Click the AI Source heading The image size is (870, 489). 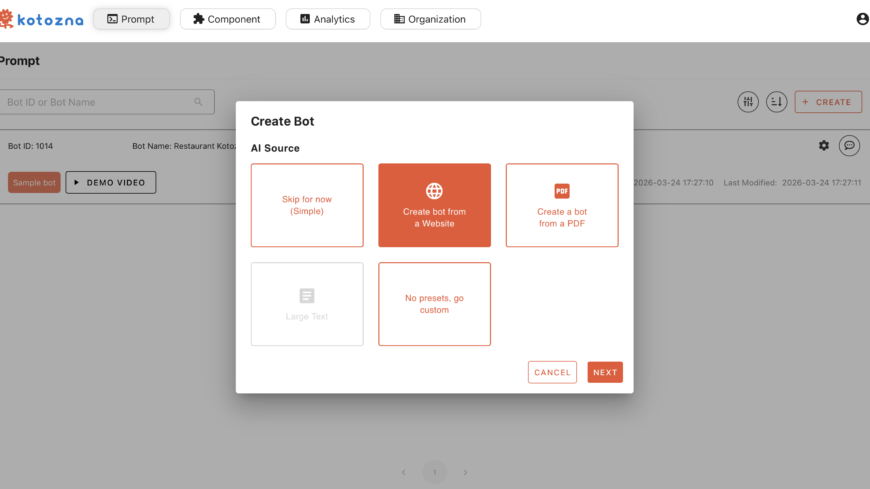(275, 148)
